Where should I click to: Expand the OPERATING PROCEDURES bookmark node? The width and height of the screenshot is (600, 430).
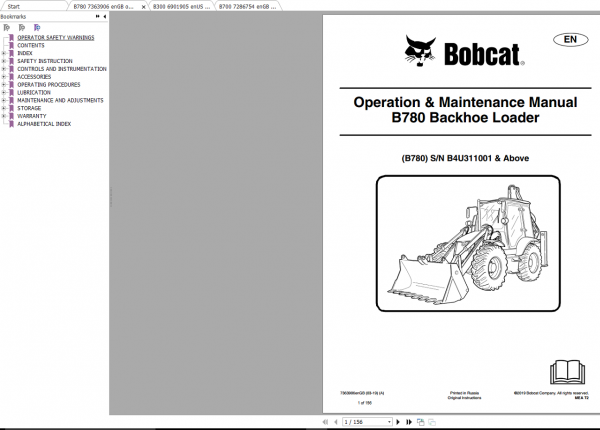(x=3, y=85)
